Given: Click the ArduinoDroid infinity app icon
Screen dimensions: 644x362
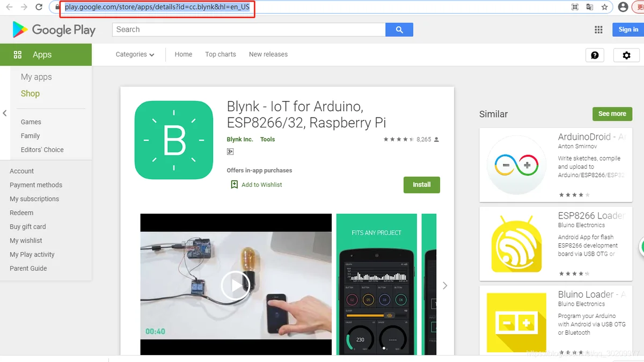Looking at the screenshot, I should [516, 164].
